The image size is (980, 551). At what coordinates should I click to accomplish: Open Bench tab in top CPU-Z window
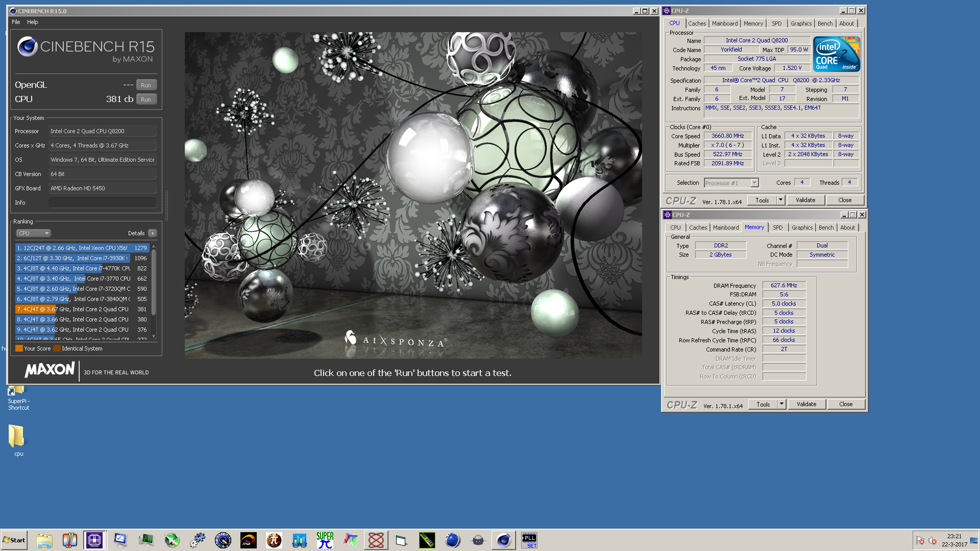[825, 23]
